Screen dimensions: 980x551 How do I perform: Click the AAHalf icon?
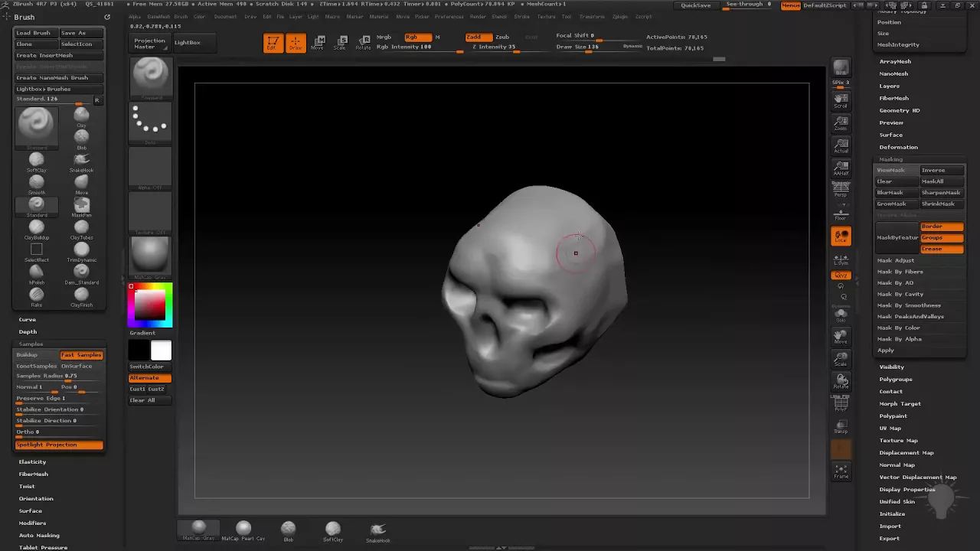841,168
